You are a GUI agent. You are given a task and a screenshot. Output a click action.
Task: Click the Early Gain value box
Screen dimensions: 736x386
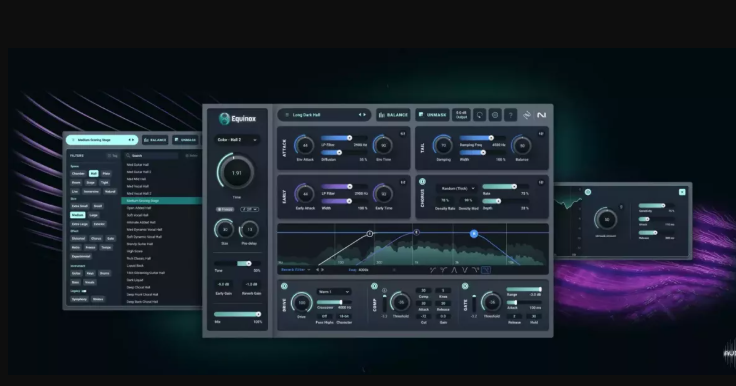(223, 285)
